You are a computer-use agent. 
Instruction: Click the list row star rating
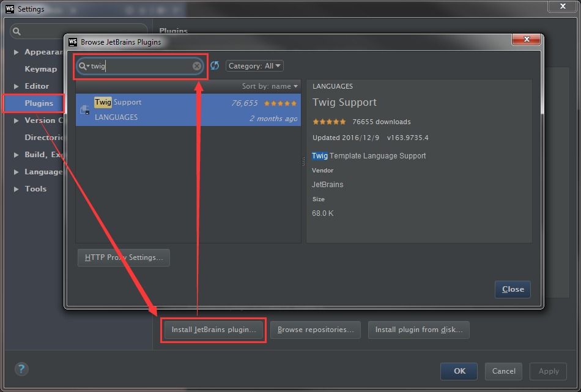[x=281, y=103]
